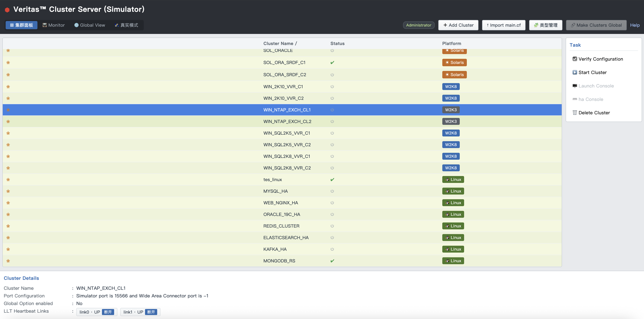The height and width of the screenshot is (319, 644).
Task: Sort by the Cluster Name column header
Action: [280, 43]
